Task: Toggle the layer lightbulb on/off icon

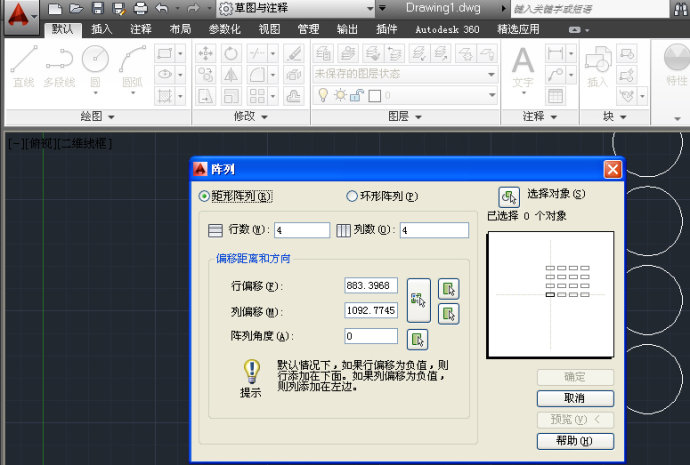Action: [323, 95]
